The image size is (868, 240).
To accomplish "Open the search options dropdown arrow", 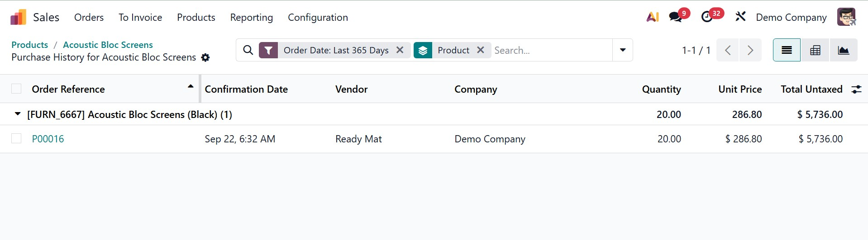I will [623, 50].
